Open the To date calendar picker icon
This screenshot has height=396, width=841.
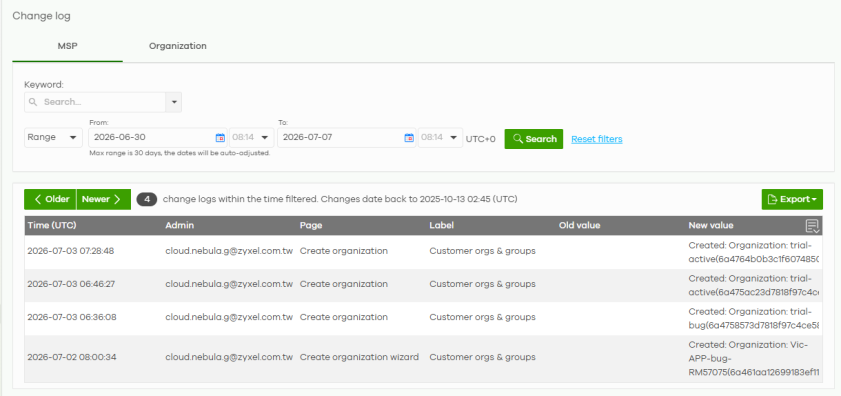click(x=409, y=138)
